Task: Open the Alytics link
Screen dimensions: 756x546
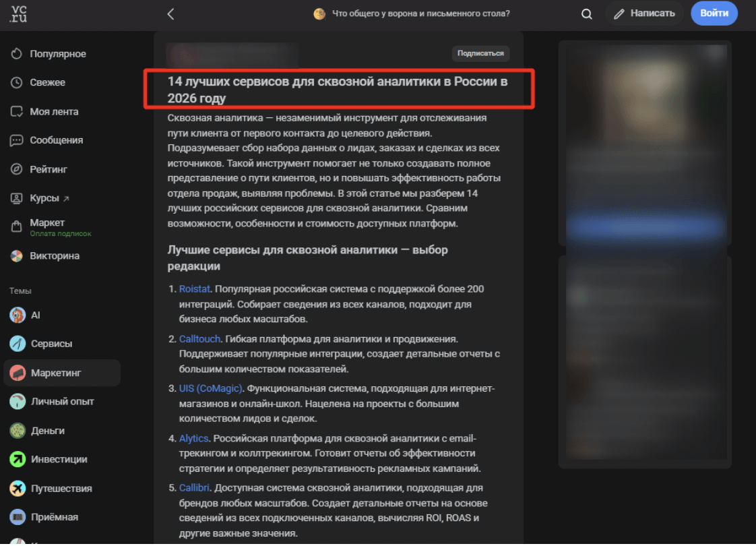Action: pos(193,438)
